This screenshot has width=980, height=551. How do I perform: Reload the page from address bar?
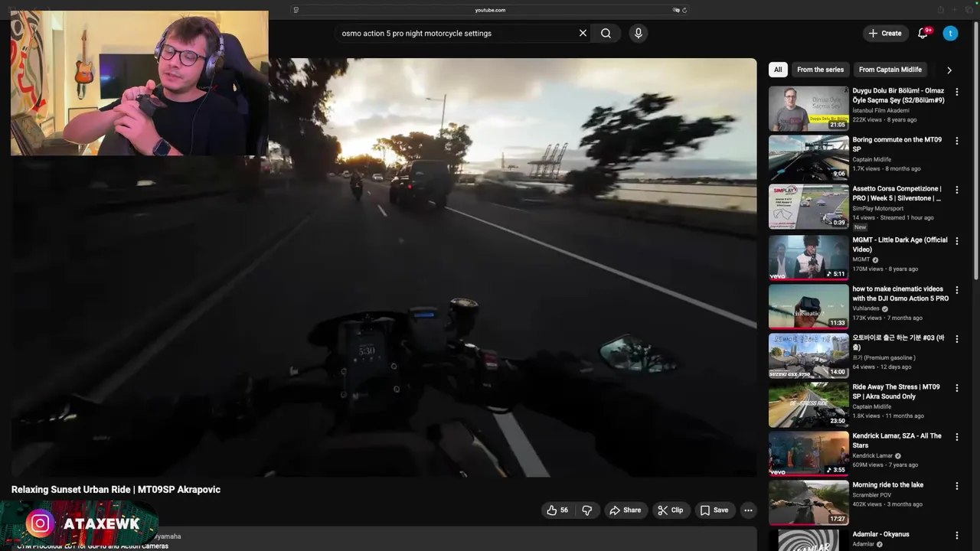[684, 10]
